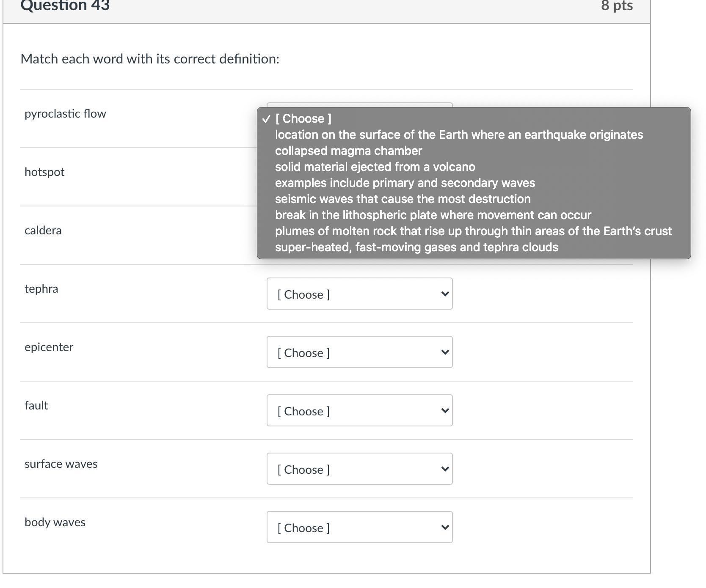The image size is (706, 588).
Task: Choose "location on the surface of the Earth" option
Action: pyautogui.click(x=459, y=135)
